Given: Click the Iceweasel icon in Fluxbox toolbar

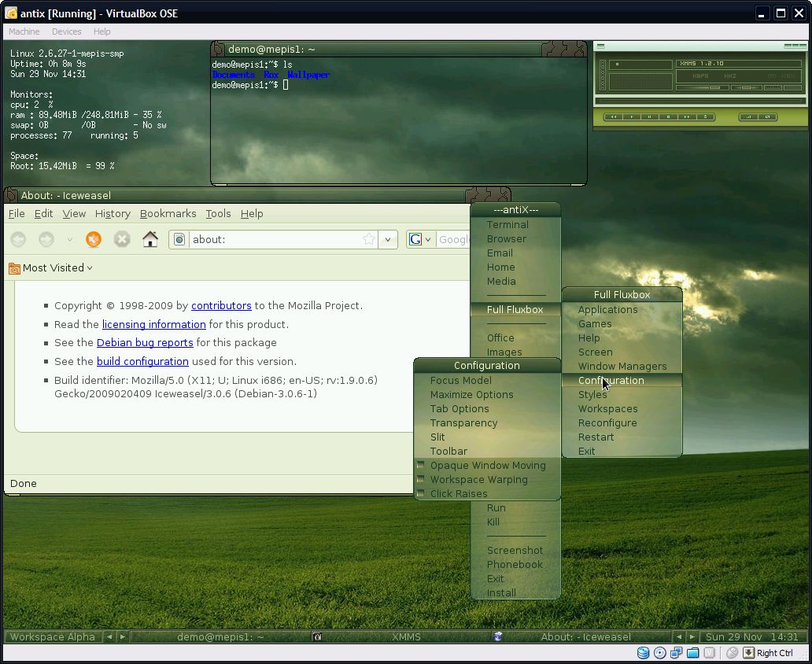Looking at the screenshot, I should point(498,637).
